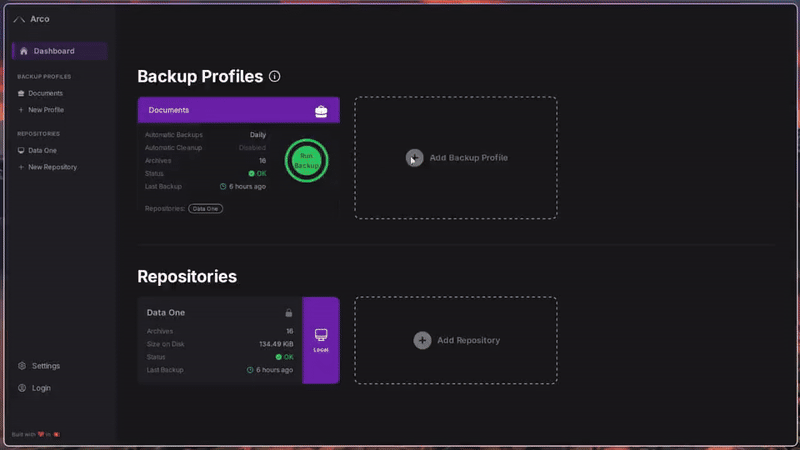Click clock icon by Documents Last Backup
The image size is (800, 450).
coord(223,187)
